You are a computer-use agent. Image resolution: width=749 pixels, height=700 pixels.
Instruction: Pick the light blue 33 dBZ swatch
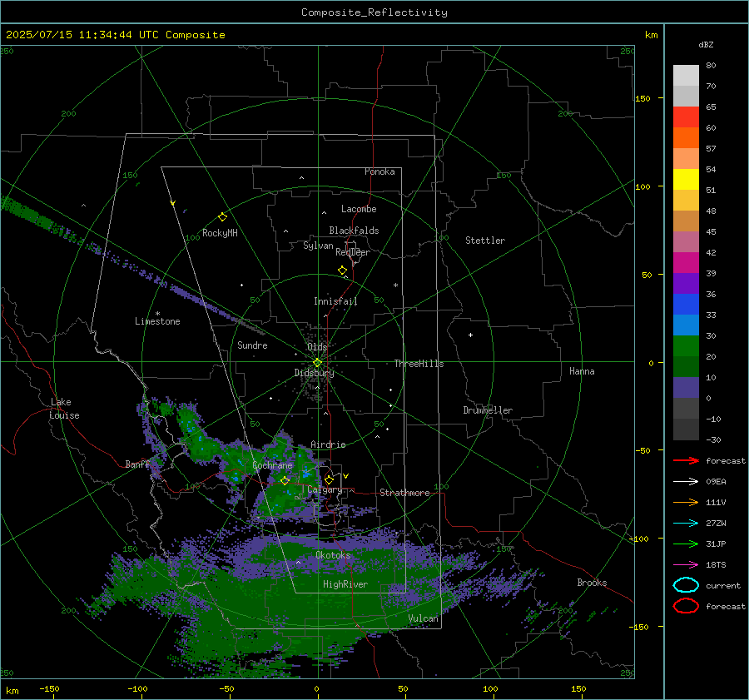pyautogui.click(x=686, y=325)
